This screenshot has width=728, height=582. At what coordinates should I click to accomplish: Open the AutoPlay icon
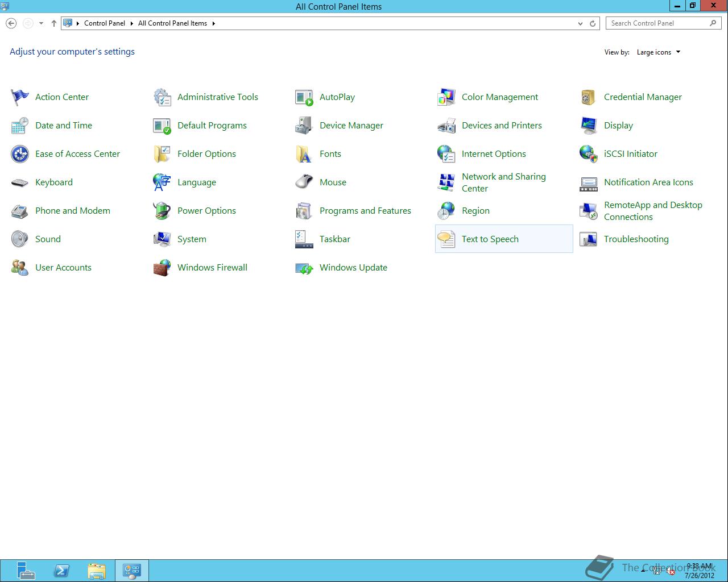[x=304, y=97]
